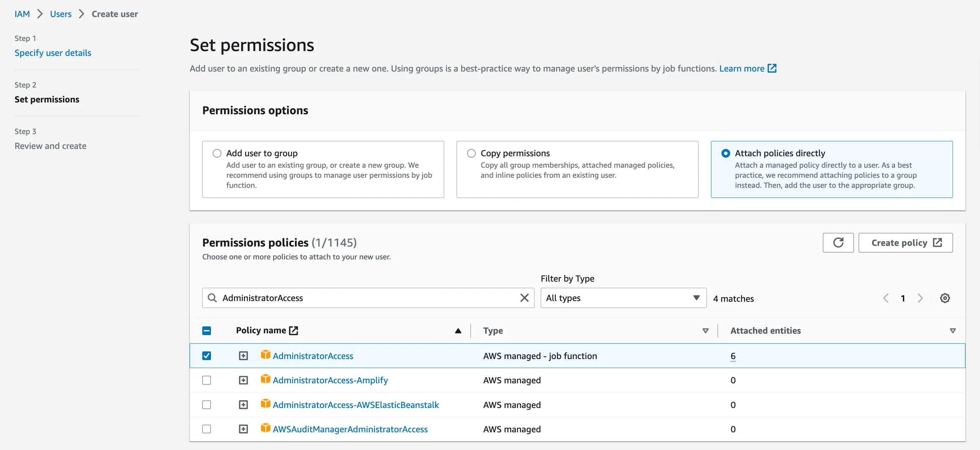
Task: Expand AdministratorAccess-AWSElasticBeanstalk policy details
Action: (243, 405)
